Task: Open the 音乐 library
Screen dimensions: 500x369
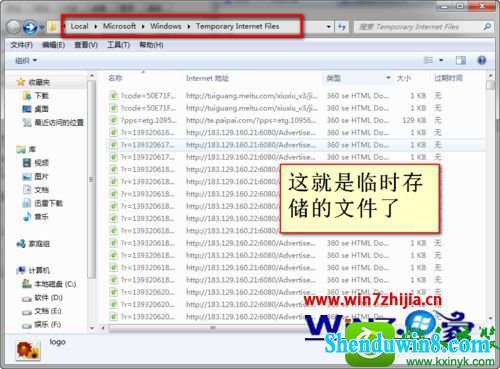Action: pos(41,217)
